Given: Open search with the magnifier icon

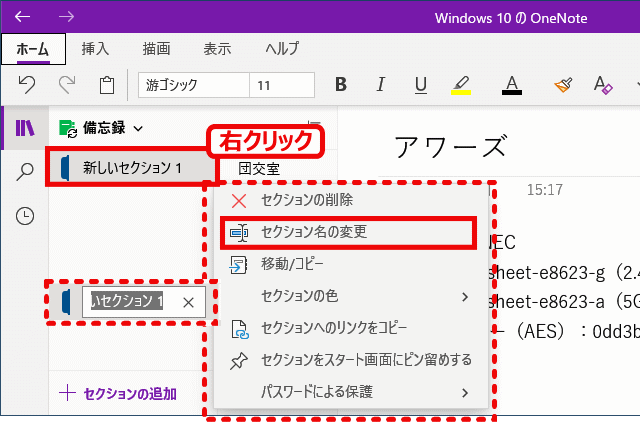Looking at the screenshot, I should tap(25, 171).
